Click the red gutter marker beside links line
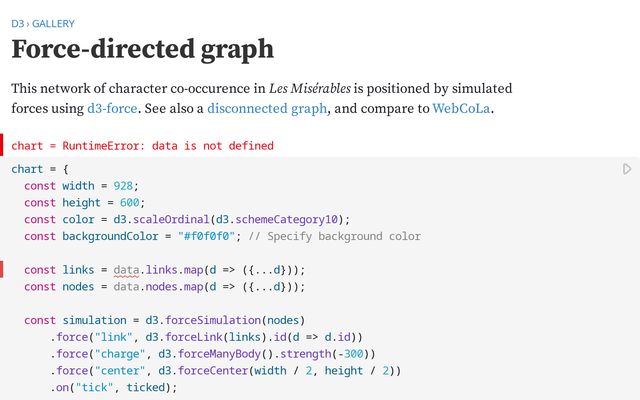Screen dimensions: 640x400 (2, 270)
